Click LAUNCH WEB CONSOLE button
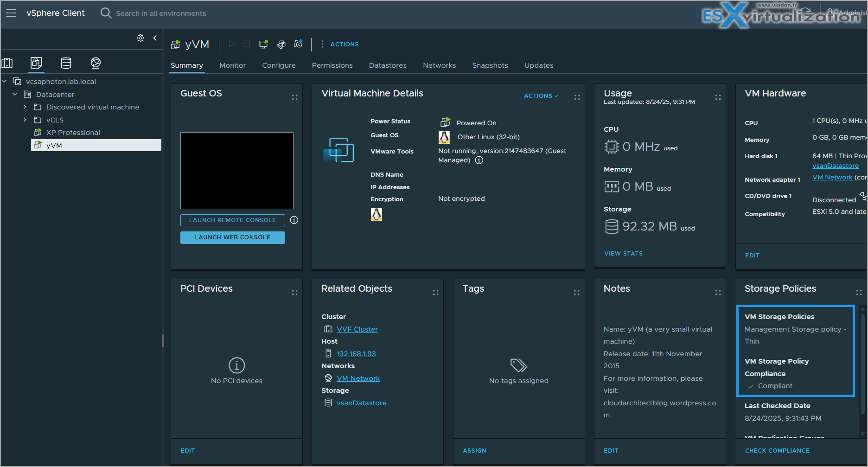 (233, 237)
